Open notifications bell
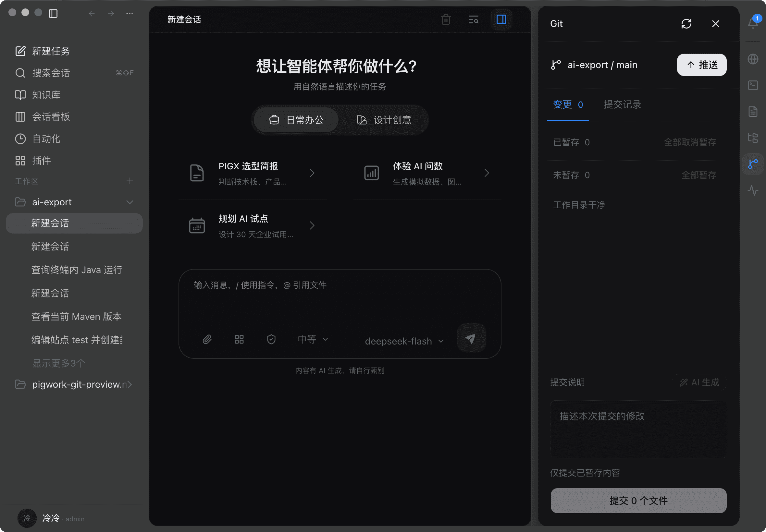The image size is (766, 532). click(753, 23)
